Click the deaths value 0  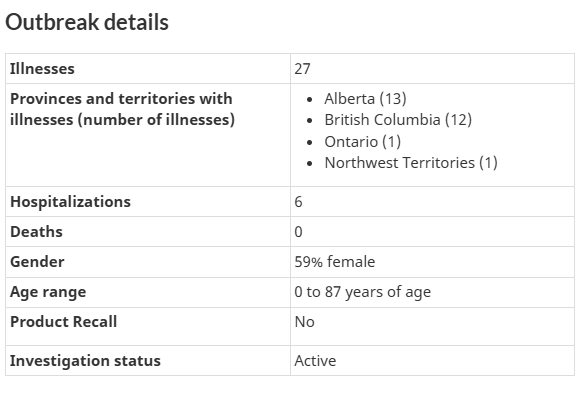[x=298, y=232]
